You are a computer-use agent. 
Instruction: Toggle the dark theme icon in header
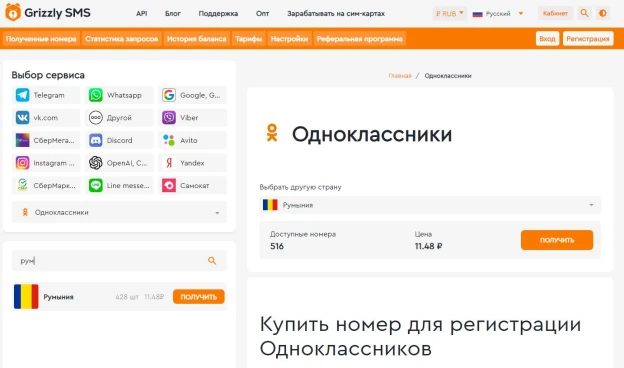pos(603,13)
